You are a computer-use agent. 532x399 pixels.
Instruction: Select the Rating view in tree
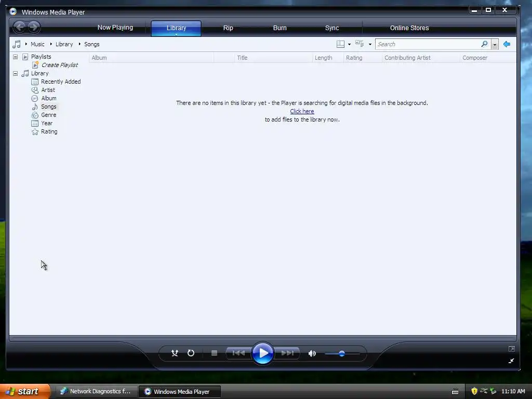pos(49,131)
